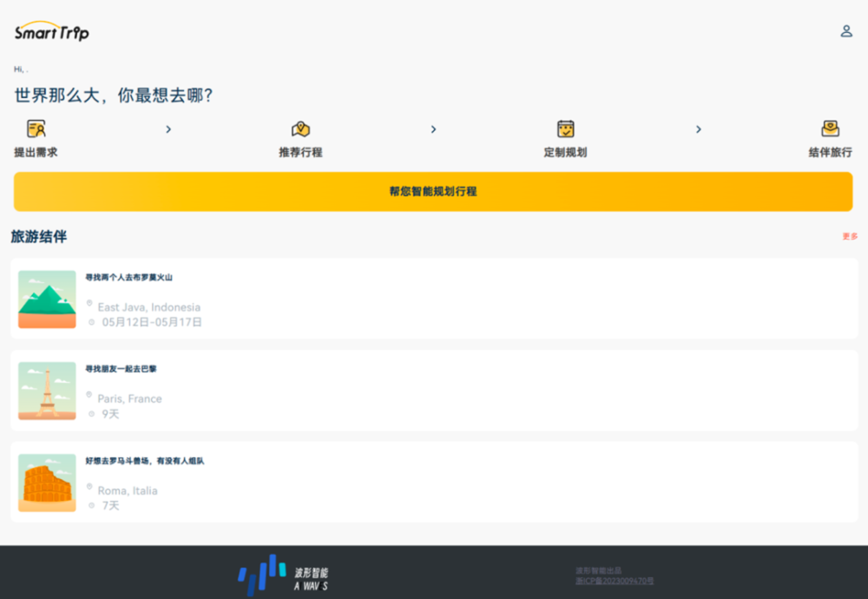Click the Smart Trip logo
Viewport: 868px width, 599px height.
(51, 31)
